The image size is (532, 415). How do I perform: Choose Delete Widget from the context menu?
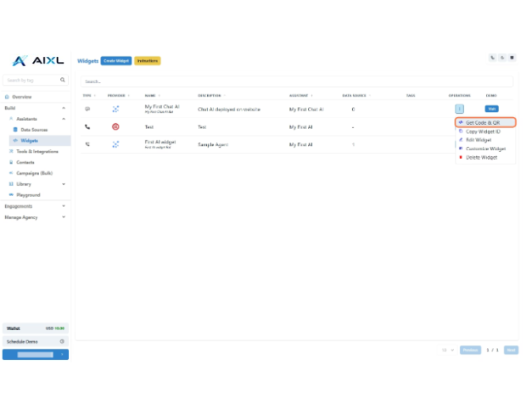click(481, 157)
